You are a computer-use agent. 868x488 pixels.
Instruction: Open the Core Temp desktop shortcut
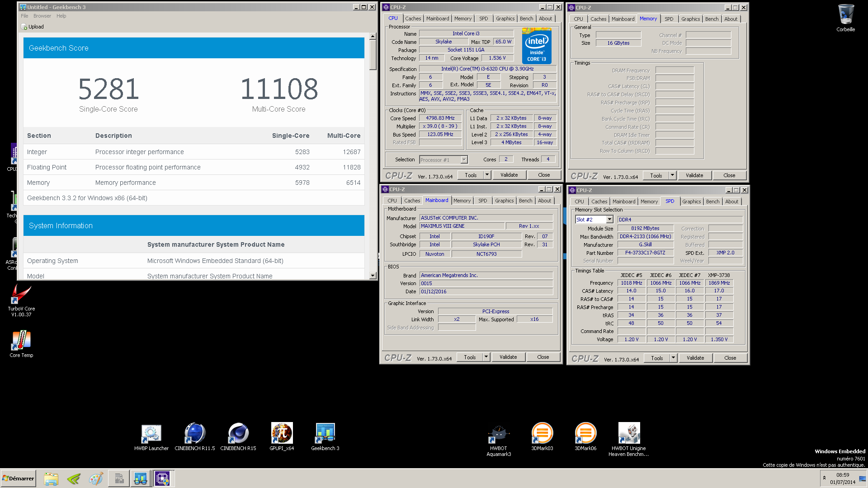tap(21, 344)
